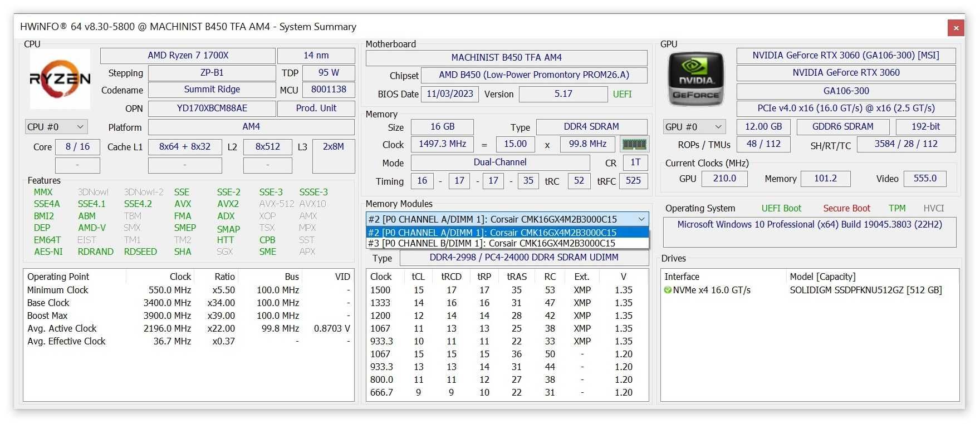Click the AES-NI feature label
This screenshot has height=424, width=980.
pos(48,252)
